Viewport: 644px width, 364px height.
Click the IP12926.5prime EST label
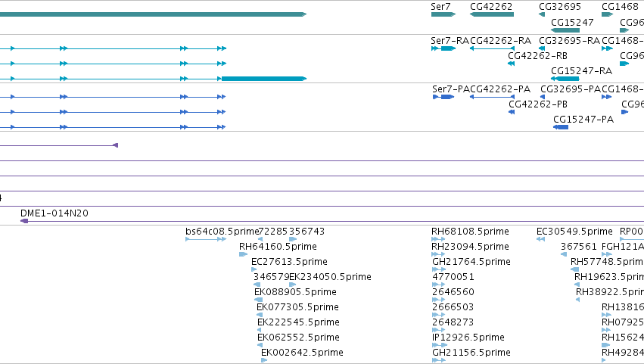coord(468,338)
